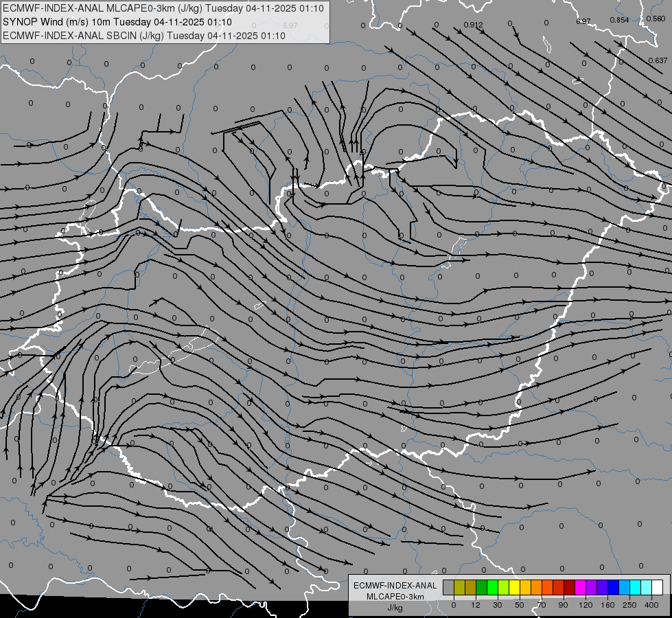
Task: Click the lime yellow-green legend swatch
Action: [x=504, y=587]
